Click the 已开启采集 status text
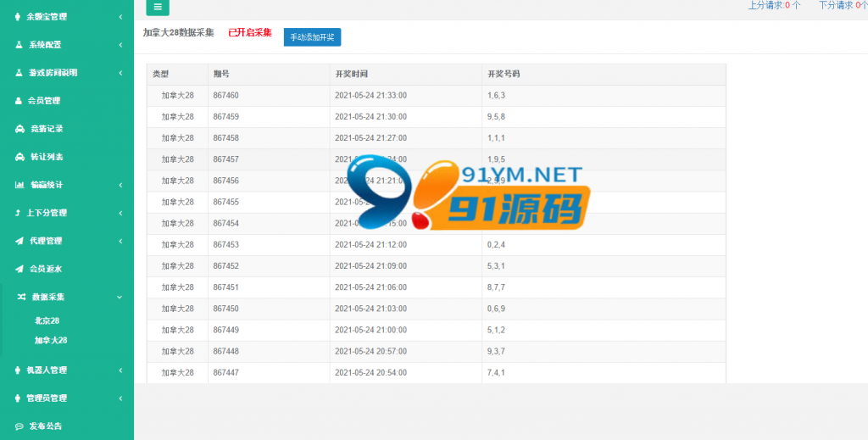The width and height of the screenshot is (868, 440). [250, 33]
